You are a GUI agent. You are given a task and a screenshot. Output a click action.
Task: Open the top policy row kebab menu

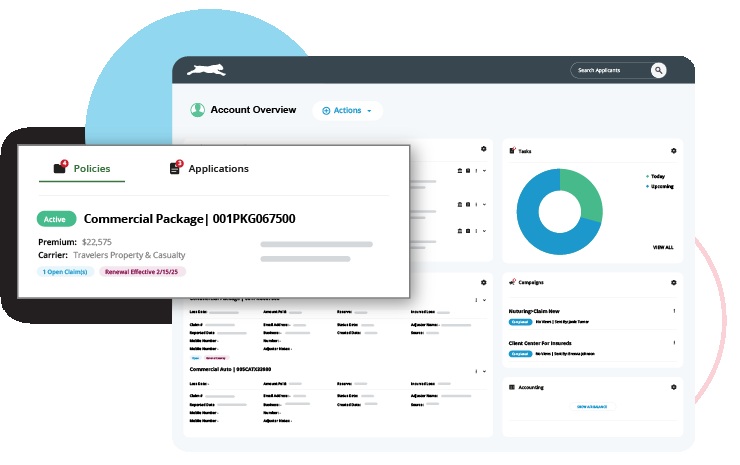(x=476, y=171)
